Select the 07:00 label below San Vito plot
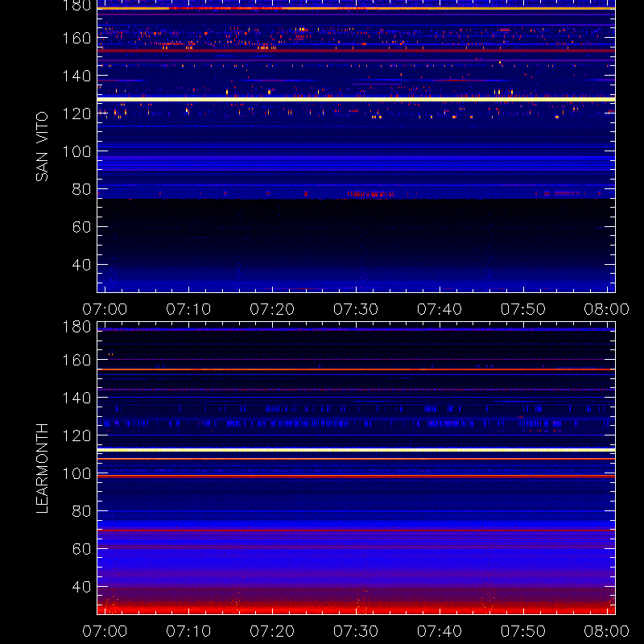Viewport: 644px width, 644px height. click(105, 309)
